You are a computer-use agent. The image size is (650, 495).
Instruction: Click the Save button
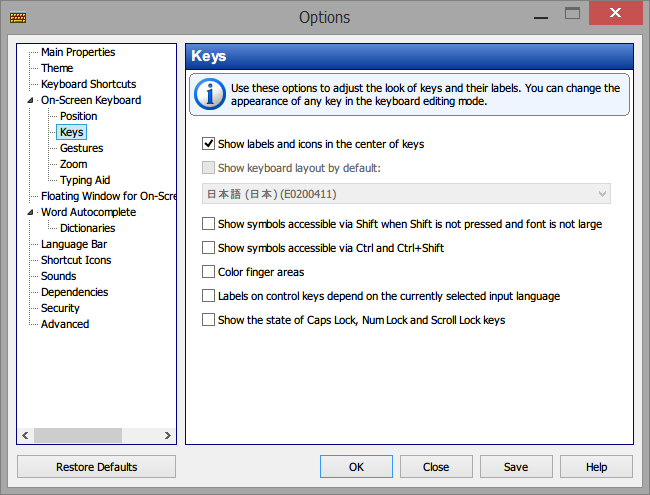[516, 467]
